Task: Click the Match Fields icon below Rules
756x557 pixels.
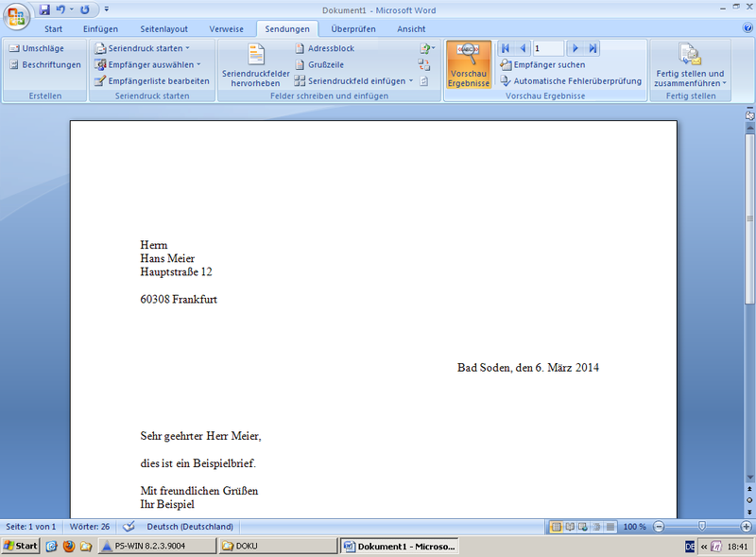Action: [423, 64]
